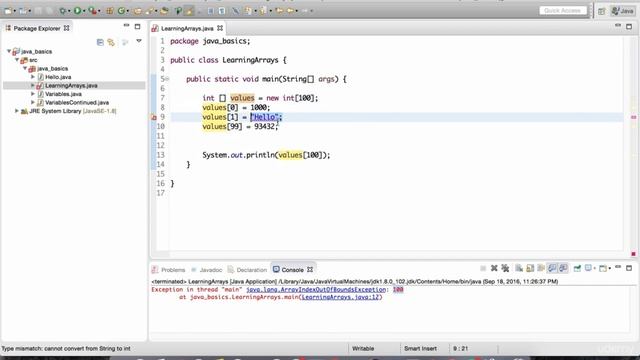
Task: Clear the Console with the Clear Console icon
Action: coord(519,268)
